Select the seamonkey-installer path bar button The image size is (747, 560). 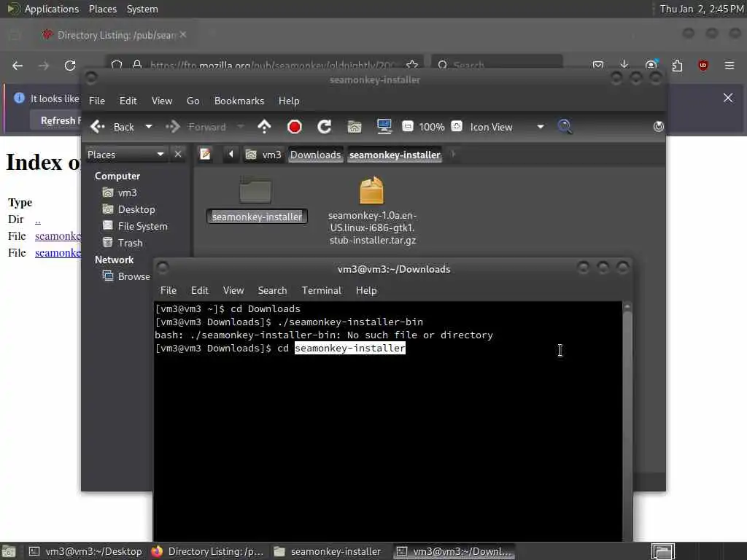pyautogui.click(x=395, y=155)
